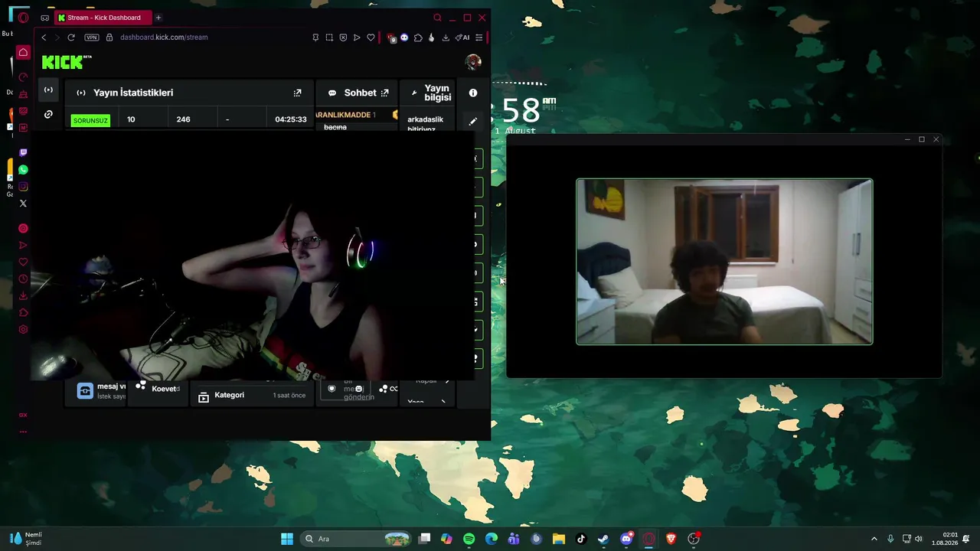Open Discord from the taskbar
The height and width of the screenshot is (551, 980).
point(626,539)
